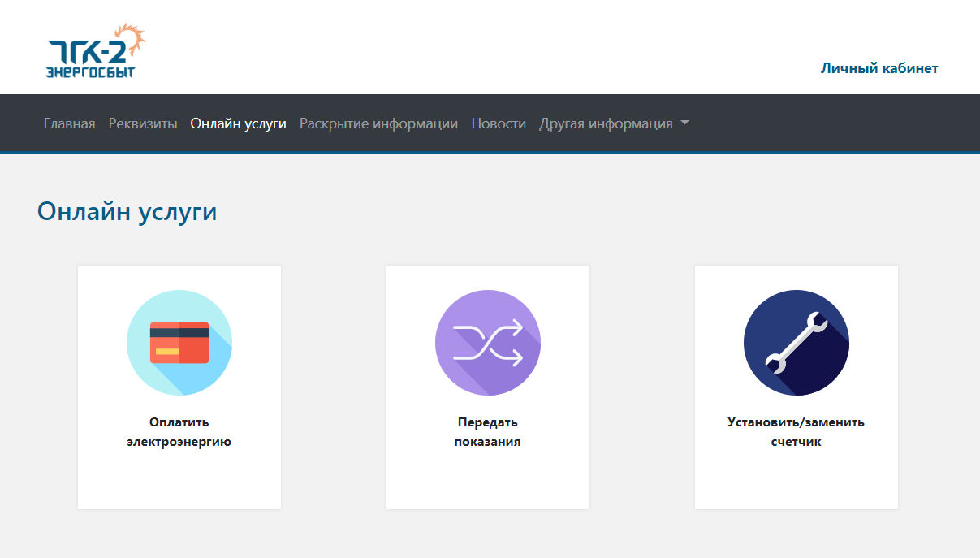Go to the Главная page
The image size is (980, 558).
[70, 123]
